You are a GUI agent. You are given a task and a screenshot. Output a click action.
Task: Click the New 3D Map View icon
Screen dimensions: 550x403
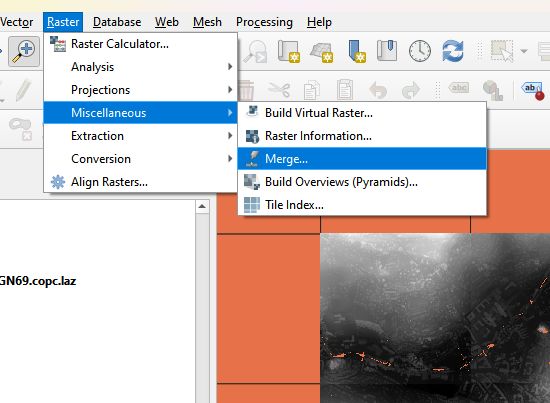click(x=322, y=52)
